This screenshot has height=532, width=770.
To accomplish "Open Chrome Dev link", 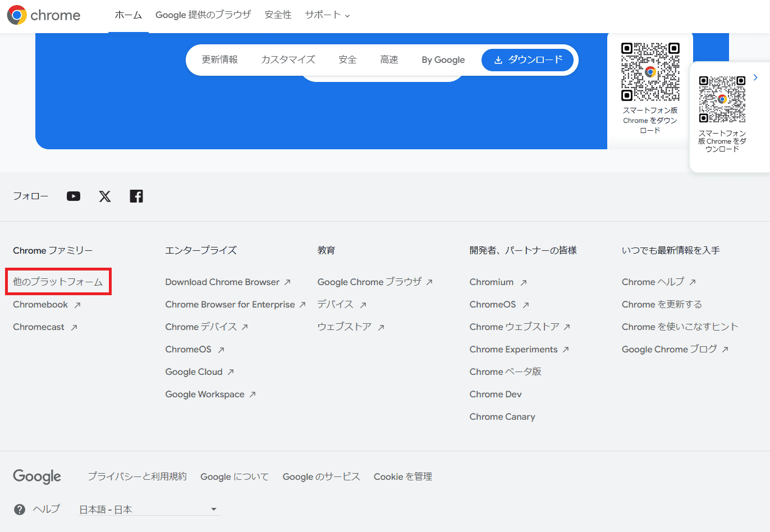I will pyautogui.click(x=496, y=395).
